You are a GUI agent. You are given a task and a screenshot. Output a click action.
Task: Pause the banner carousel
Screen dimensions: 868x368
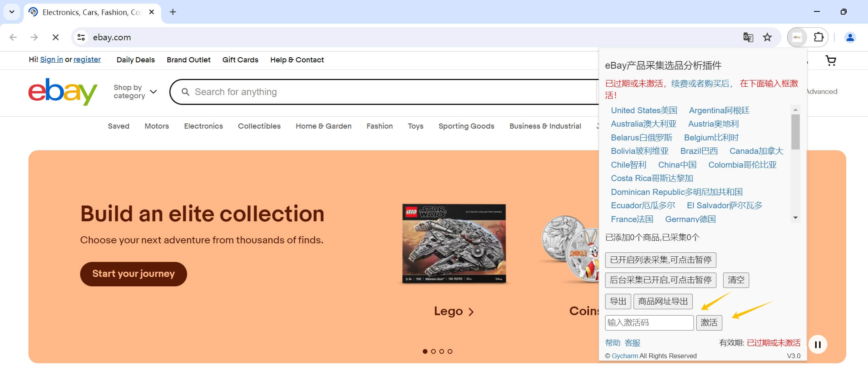click(x=818, y=344)
